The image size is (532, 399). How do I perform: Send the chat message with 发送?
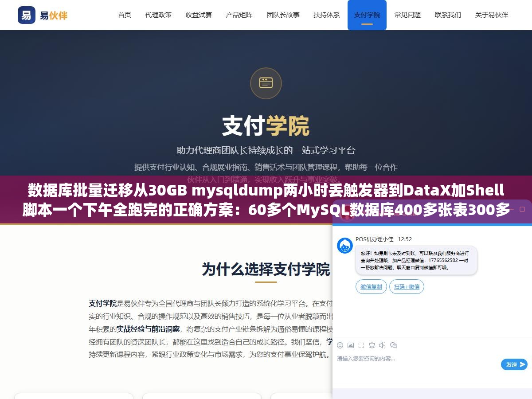[514, 364]
